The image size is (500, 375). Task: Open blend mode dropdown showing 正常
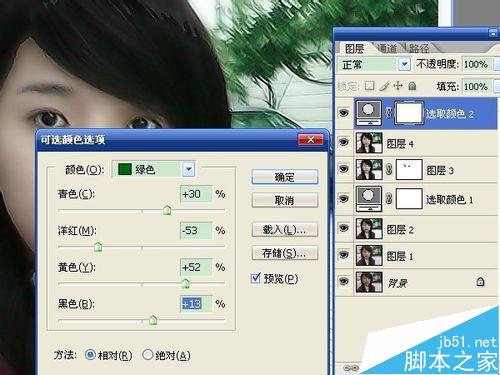[x=404, y=64]
